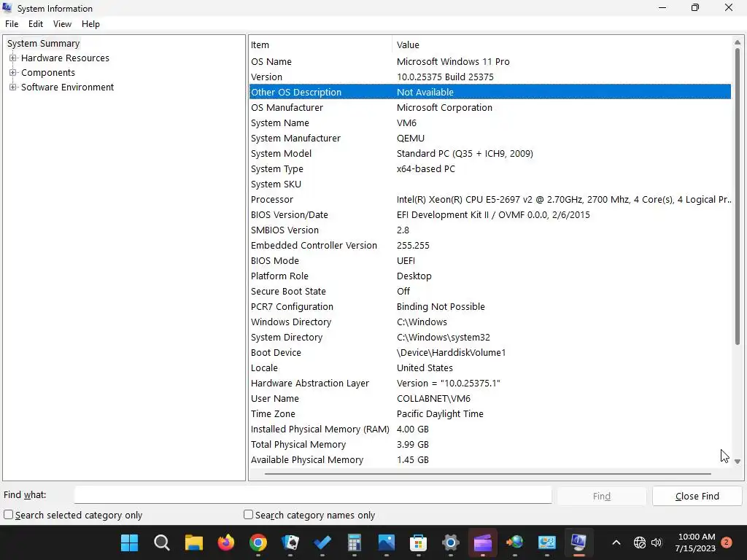
Task: Click System Information title bar icon
Action: coord(7,8)
